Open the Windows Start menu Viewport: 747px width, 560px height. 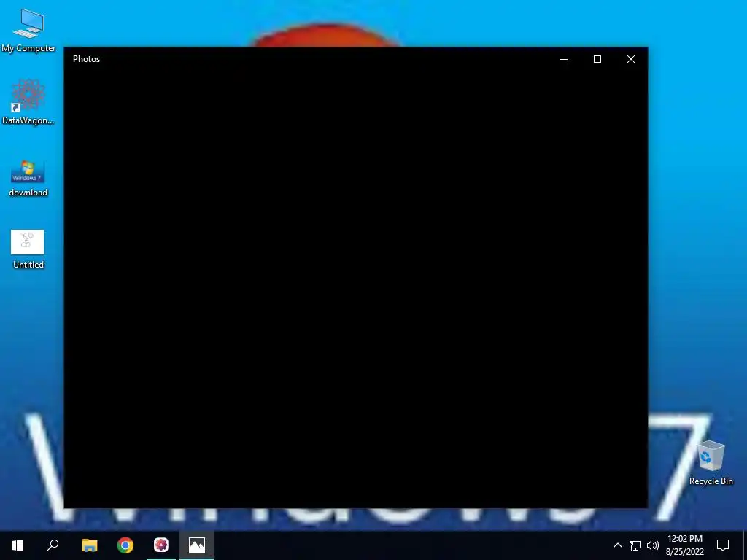(18, 545)
